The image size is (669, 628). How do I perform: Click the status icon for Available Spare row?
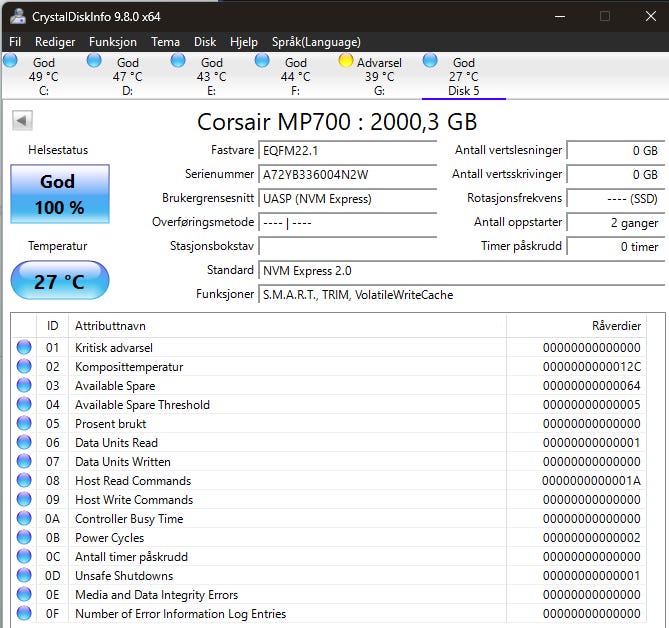tap(24, 386)
